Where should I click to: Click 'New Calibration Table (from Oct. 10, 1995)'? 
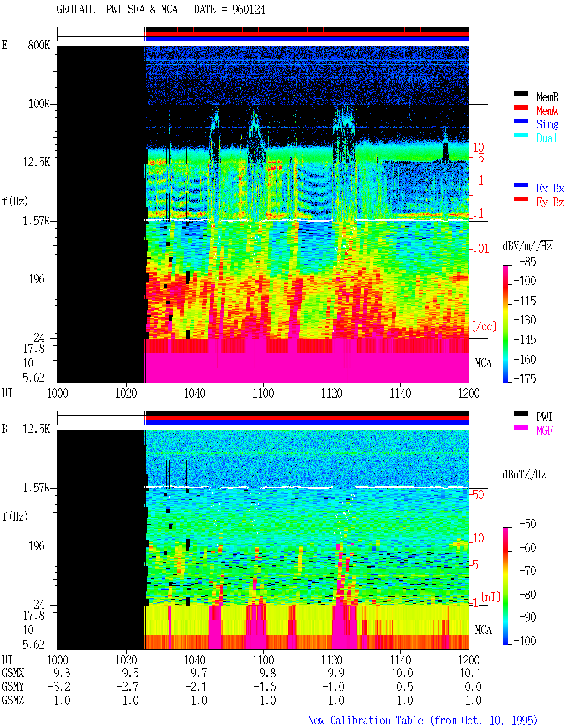pyautogui.click(x=423, y=720)
